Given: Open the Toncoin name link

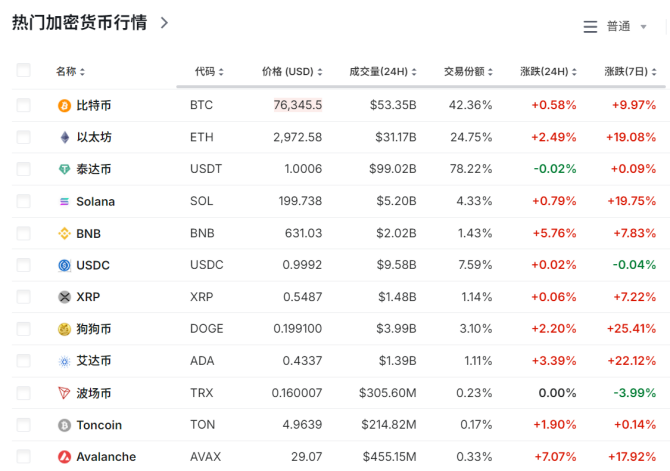Looking at the screenshot, I should (x=99, y=425).
